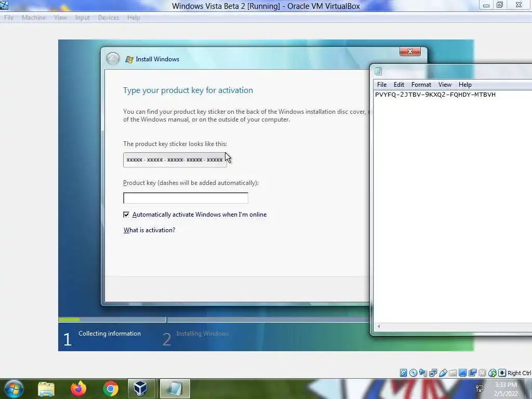Close the Install Windows dialog
This screenshot has height=399, width=532.
click(410, 51)
